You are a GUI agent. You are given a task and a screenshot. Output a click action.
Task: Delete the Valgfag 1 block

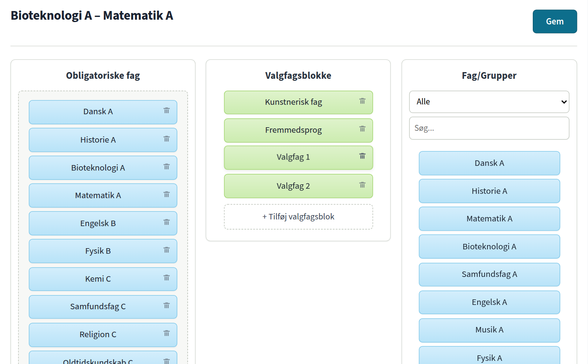(362, 156)
